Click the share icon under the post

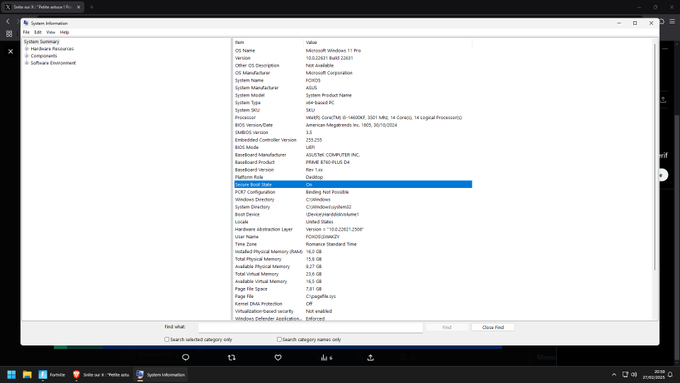[x=370, y=357]
